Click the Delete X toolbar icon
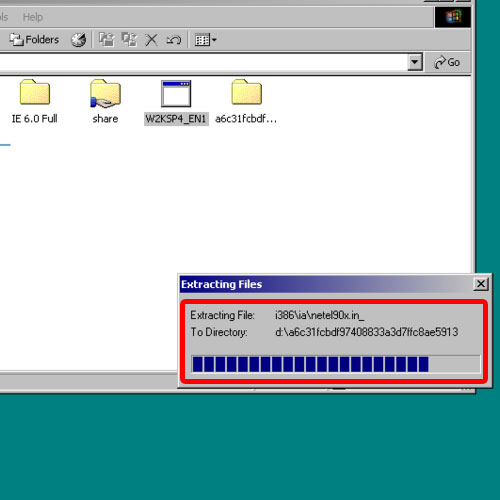The image size is (500, 500). pyautogui.click(x=151, y=40)
